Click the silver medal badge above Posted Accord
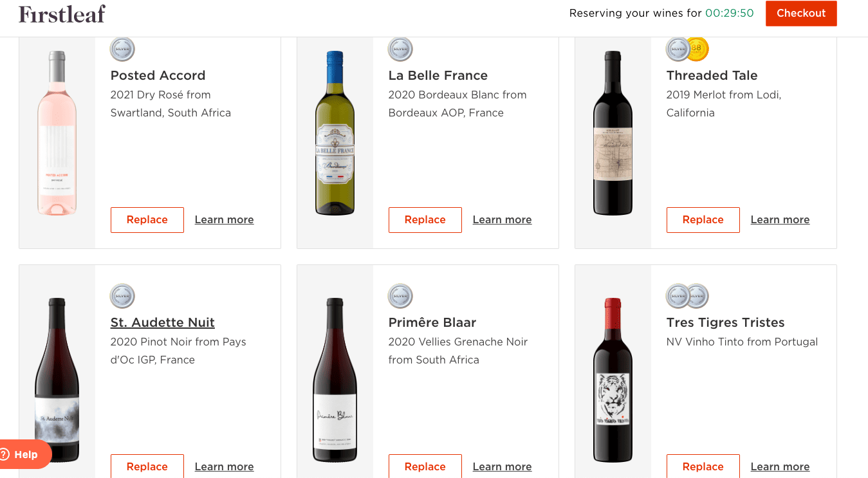Screen dimensions: 868x478 [x=122, y=49]
